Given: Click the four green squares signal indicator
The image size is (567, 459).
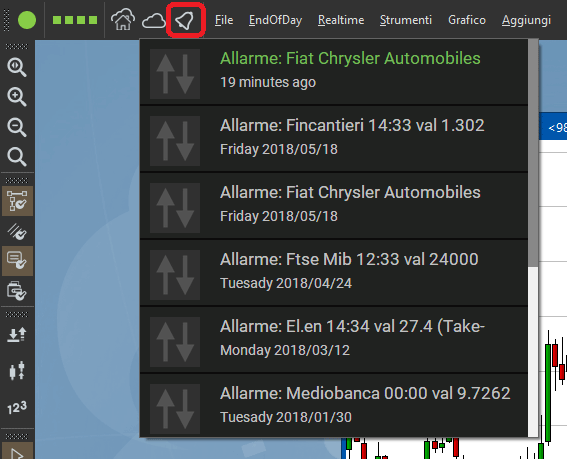Looking at the screenshot, I should (75, 20).
